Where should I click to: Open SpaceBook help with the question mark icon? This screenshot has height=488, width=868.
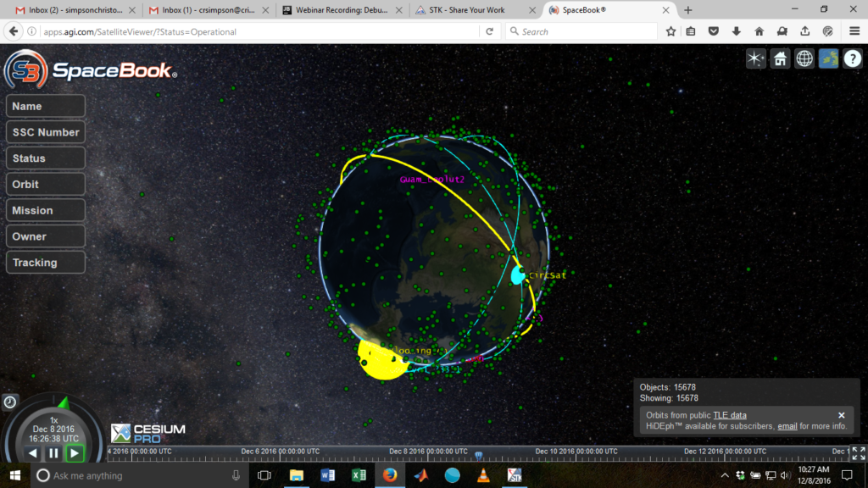853,58
